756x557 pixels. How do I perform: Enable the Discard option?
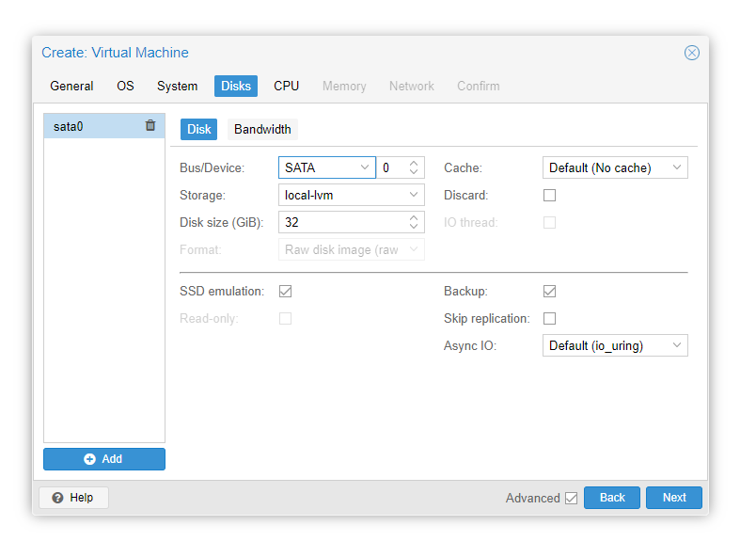click(549, 195)
